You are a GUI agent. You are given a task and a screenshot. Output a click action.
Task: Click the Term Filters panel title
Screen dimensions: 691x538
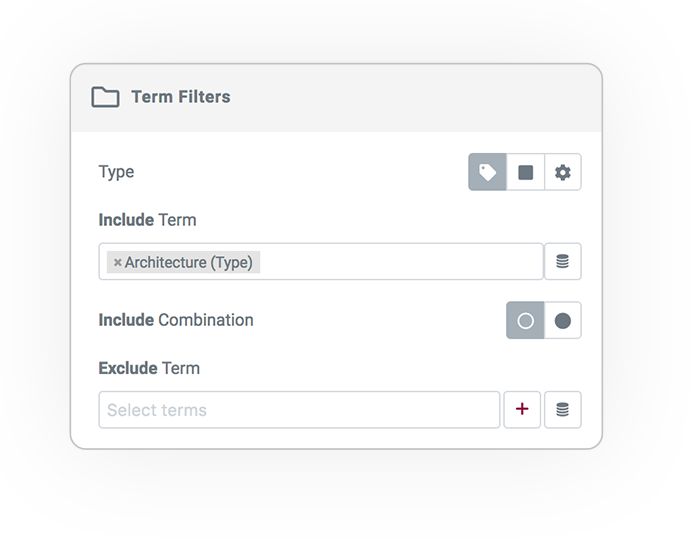[x=181, y=97]
